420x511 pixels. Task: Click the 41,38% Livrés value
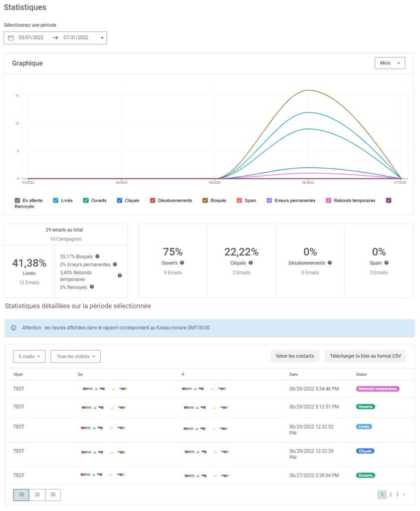[29, 263]
